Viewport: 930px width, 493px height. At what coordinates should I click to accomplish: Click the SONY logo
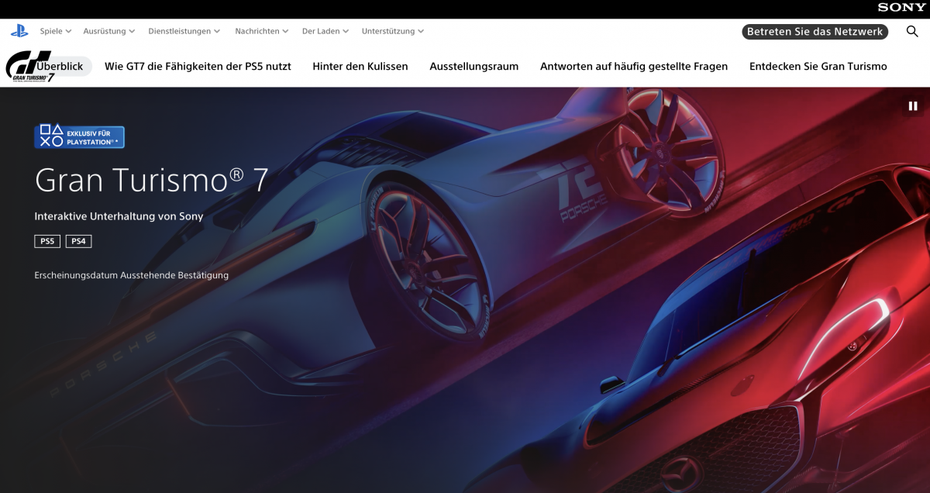coord(902,7)
